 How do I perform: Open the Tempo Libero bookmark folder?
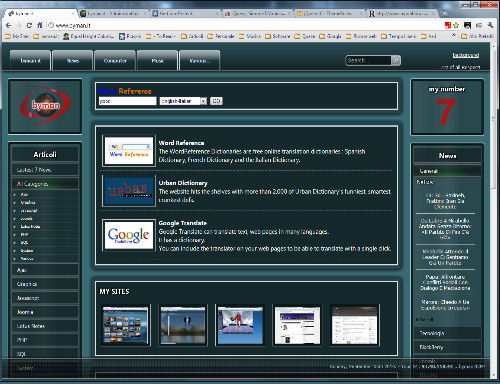pos(399,36)
